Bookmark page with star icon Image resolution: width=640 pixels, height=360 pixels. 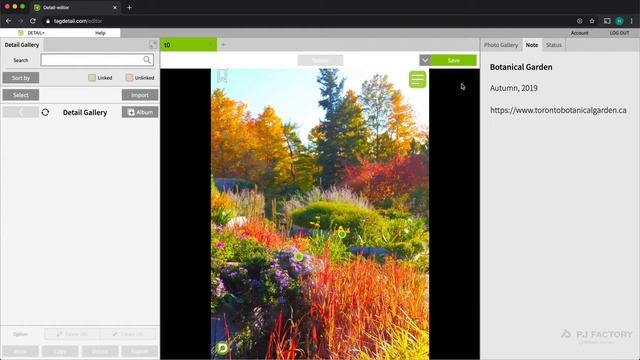pos(592,21)
